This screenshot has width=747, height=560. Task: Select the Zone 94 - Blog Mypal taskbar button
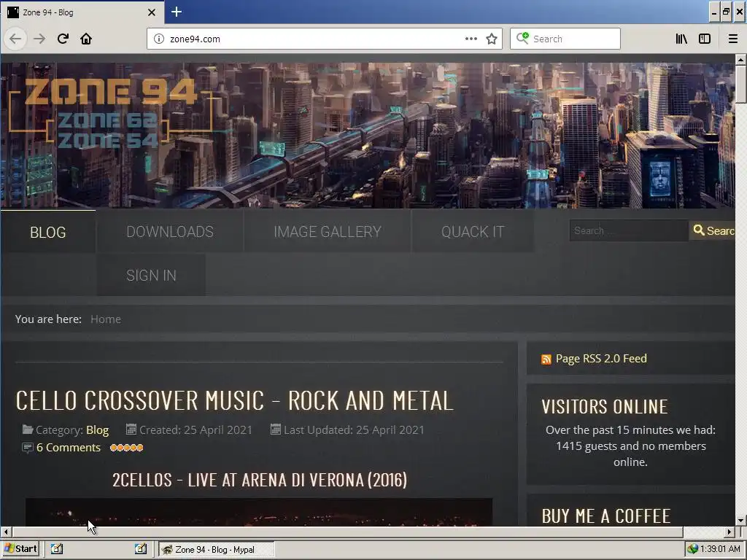point(216,550)
